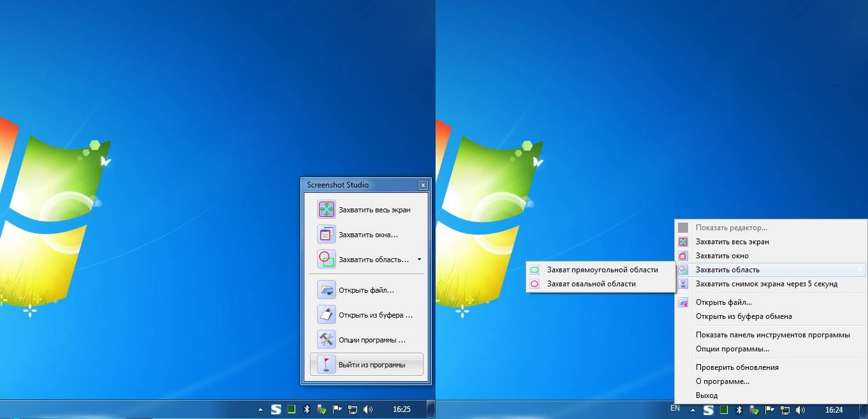Screen dimensions: 868x419
Task: Click Show desktop strip right of 16:25 clock
Action: (430, 409)
